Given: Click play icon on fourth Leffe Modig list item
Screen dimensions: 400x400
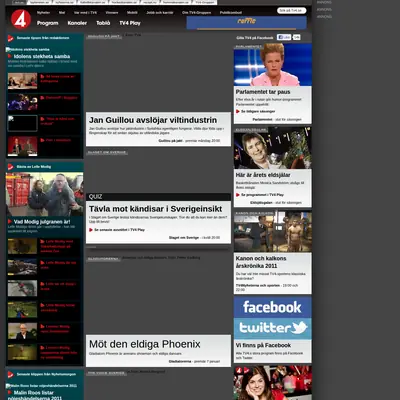Looking at the screenshot, I should [x=42, y=305].
